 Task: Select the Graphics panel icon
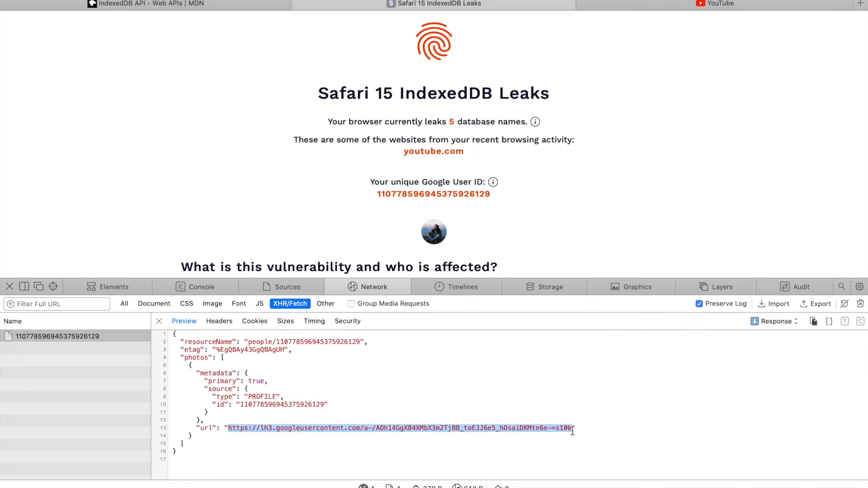(615, 286)
